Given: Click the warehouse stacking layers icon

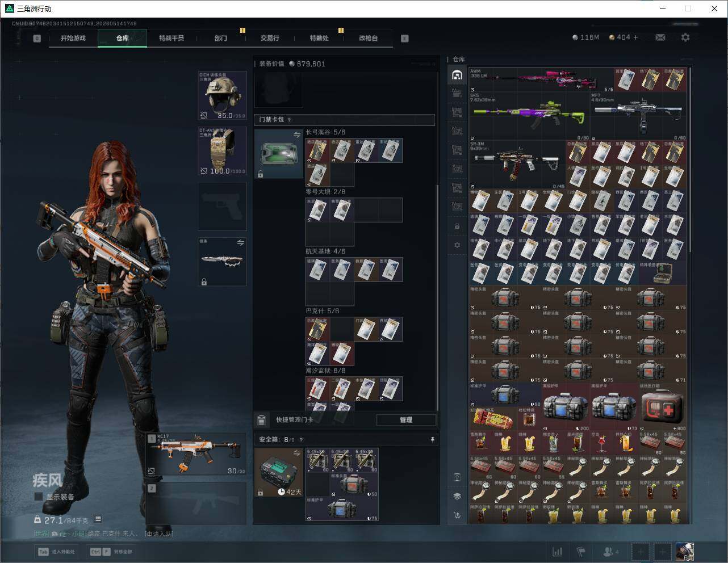Looking at the screenshot, I should (x=457, y=496).
